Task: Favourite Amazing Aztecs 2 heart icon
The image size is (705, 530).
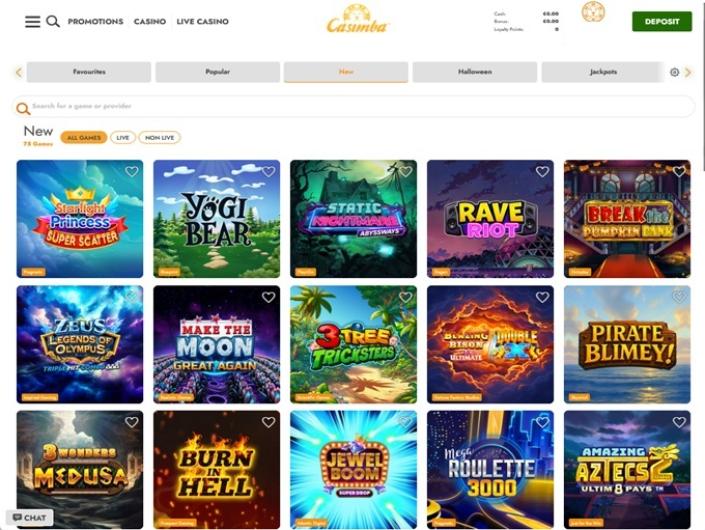Action: tap(679, 422)
